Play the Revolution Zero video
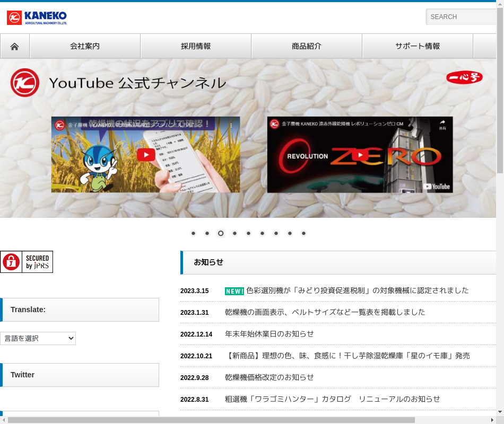The width and height of the screenshot is (504, 424). click(360, 155)
